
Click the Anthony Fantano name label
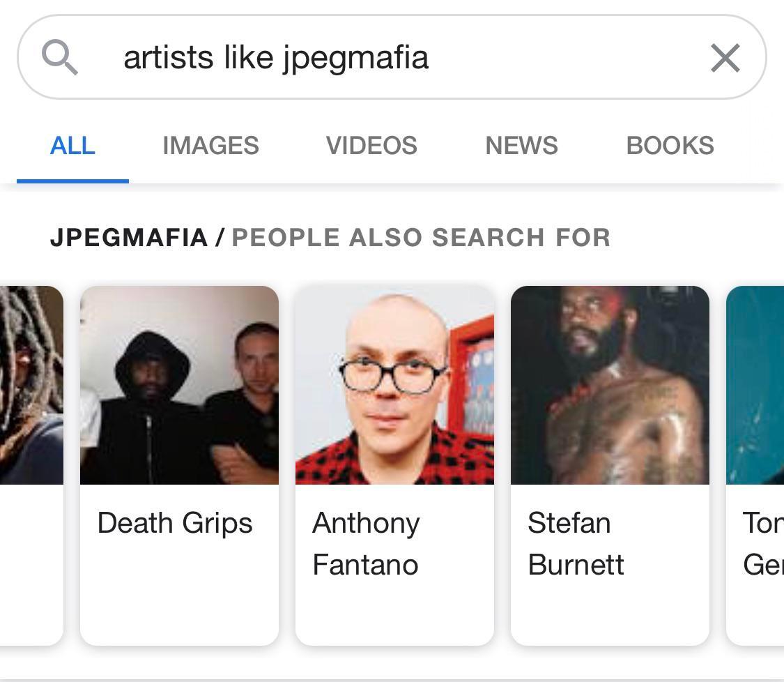(366, 544)
